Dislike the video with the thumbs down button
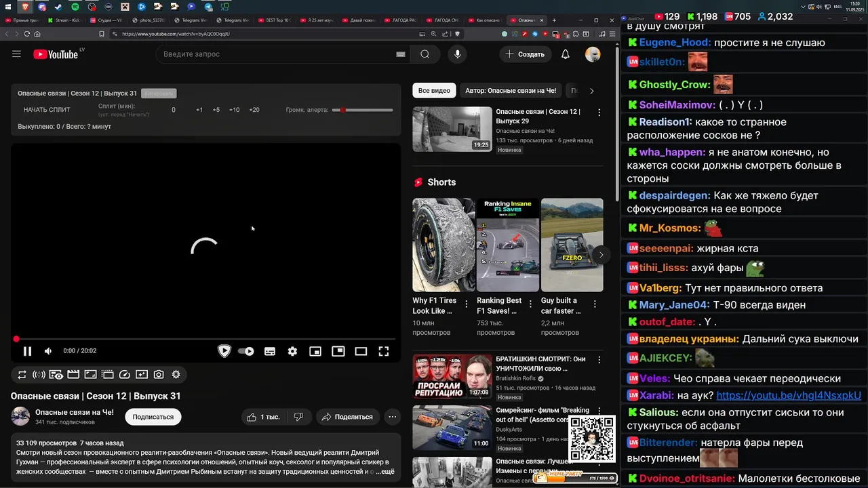The height and width of the screenshot is (488, 868). click(298, 417)
